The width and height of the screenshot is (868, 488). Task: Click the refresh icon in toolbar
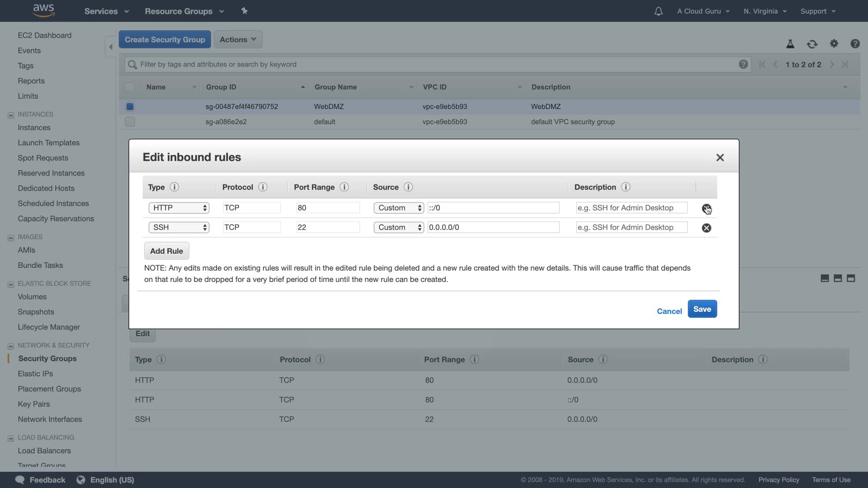coord(812,44)
